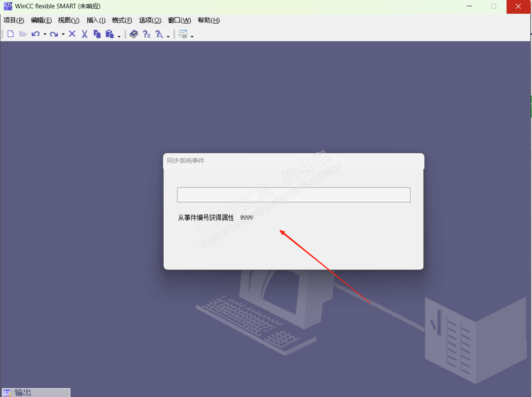Click the 9999 event number value
The image size is (532, 397).
pos(247,217)
